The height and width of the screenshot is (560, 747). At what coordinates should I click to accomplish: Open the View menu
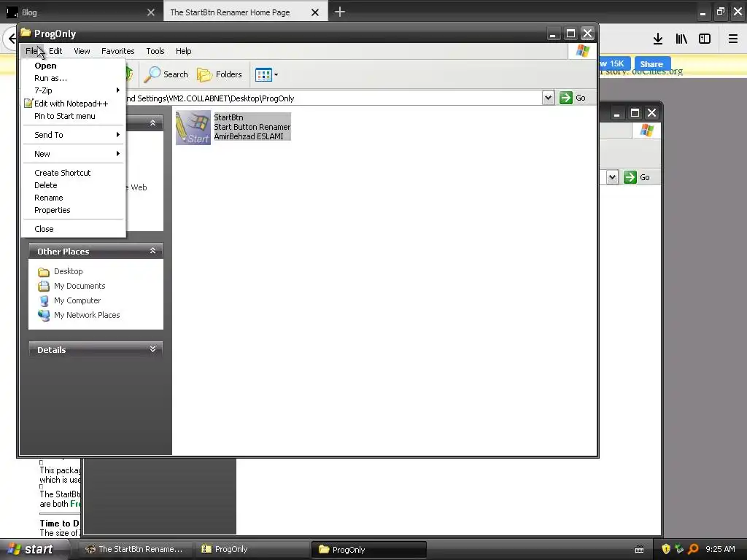82,51
